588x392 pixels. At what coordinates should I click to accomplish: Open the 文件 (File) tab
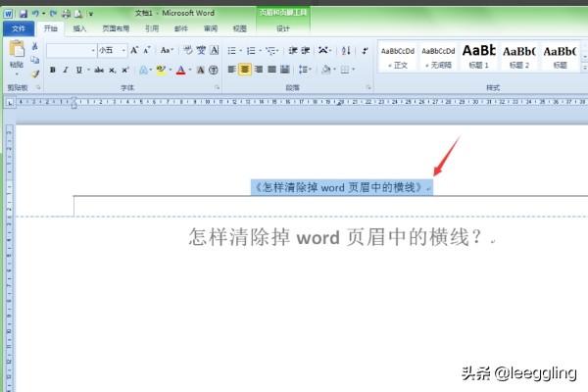click(x=19, y=28)
